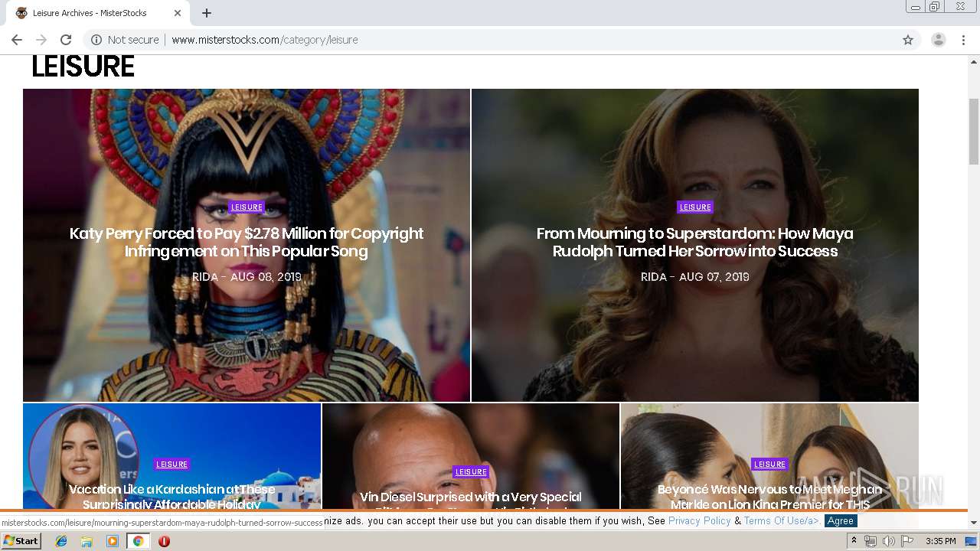Click LEISURE tag on Beyoncé card
Screen dimensions: 980x551
pyautogui.click(x=769, y=464)
